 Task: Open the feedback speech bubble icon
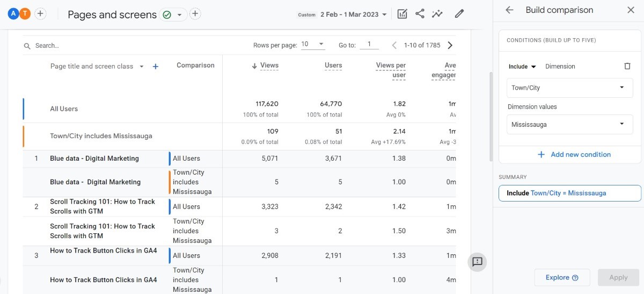point(477,262)
